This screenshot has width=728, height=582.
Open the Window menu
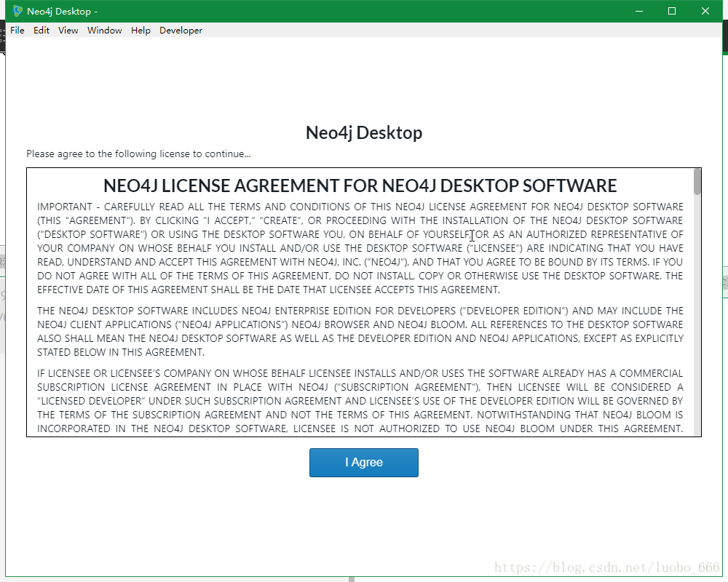coord(104,30)
